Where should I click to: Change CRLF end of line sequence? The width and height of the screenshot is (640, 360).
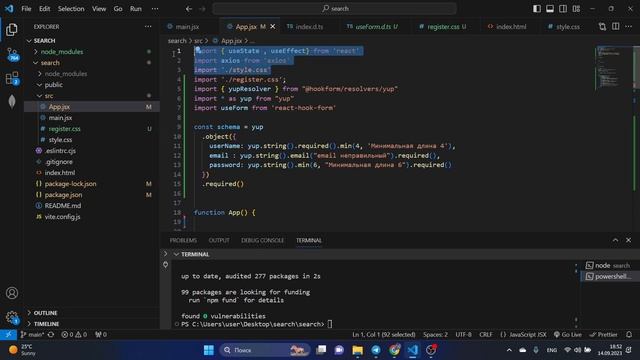pyautogui.click(x=486, y=334)
